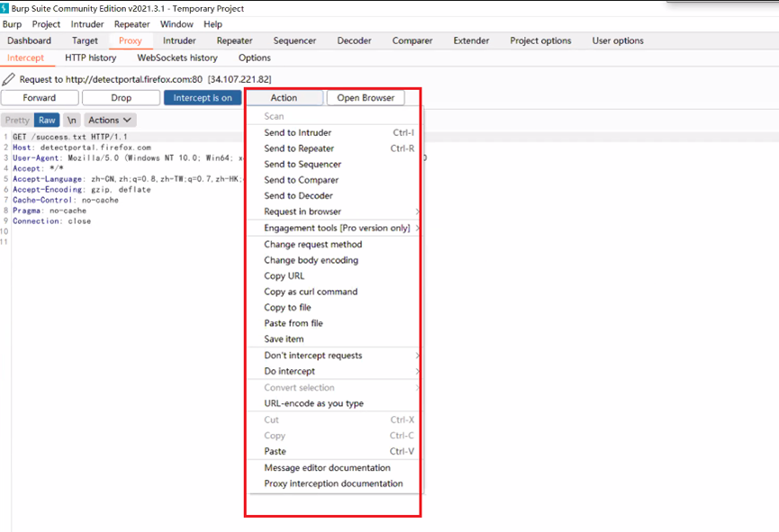
Task: Click the Accept: */* header line
Action: [38, 168]
